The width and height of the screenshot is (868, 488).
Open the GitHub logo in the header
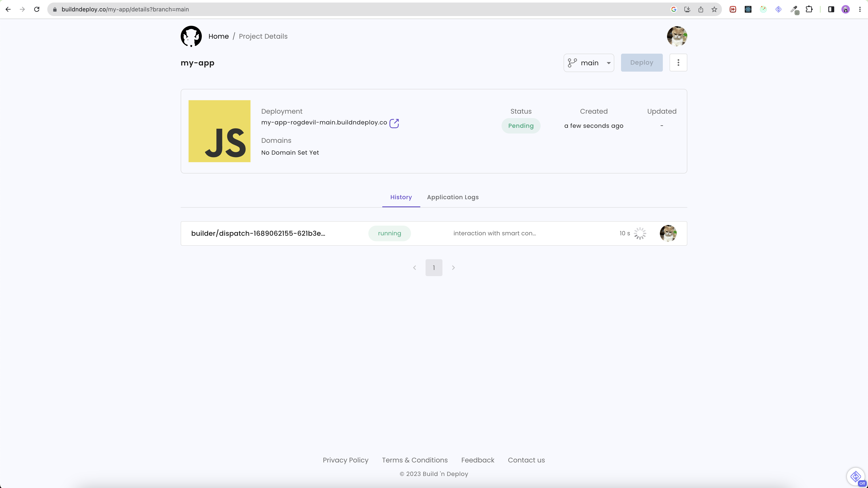tap(191, 36)
